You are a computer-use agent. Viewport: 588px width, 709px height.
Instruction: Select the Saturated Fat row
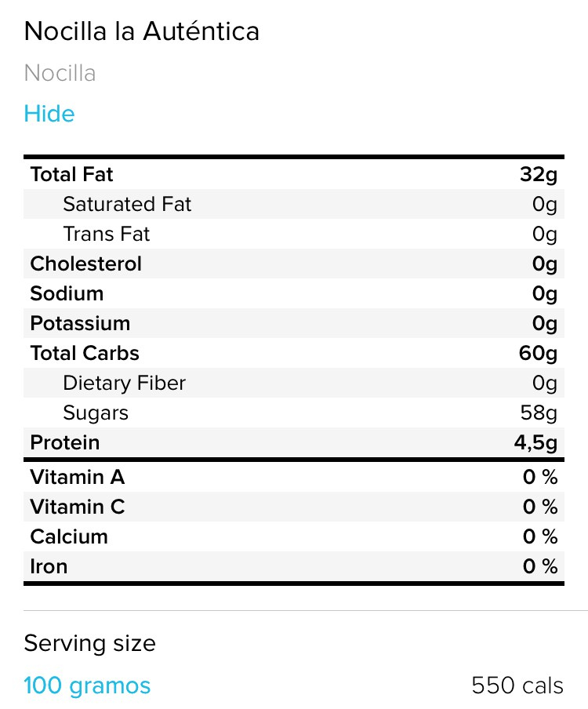[293, 204]
